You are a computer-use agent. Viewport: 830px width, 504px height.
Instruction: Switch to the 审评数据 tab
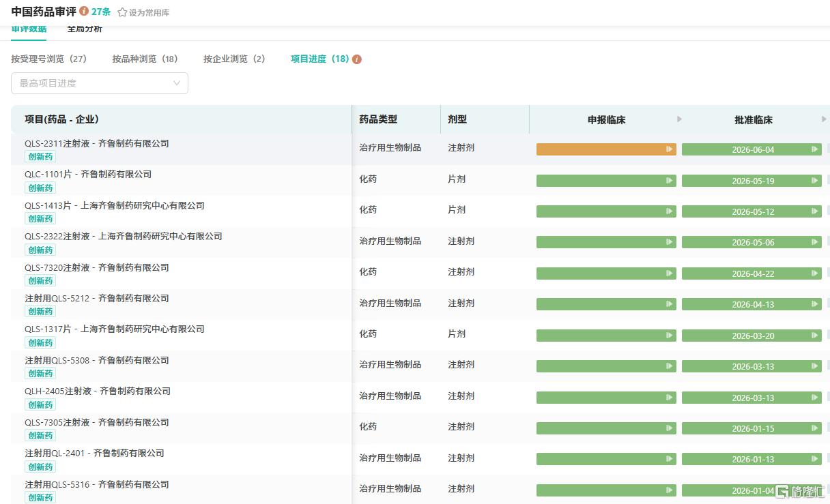29,29
